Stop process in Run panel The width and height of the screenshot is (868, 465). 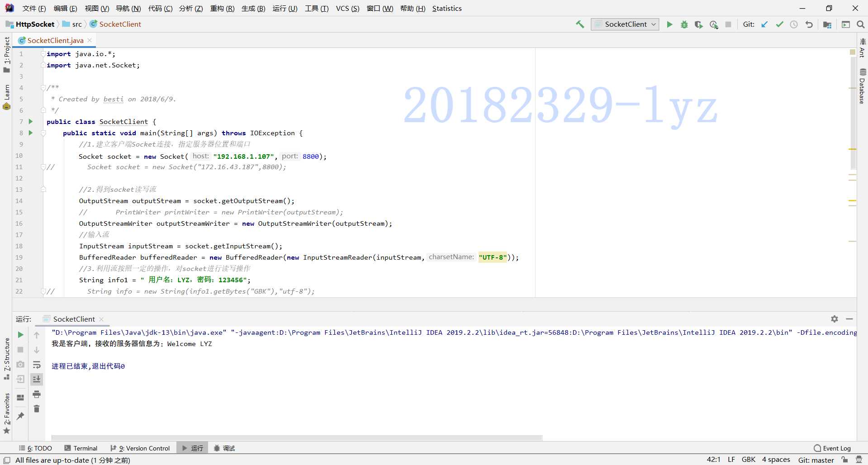point(20,350)
